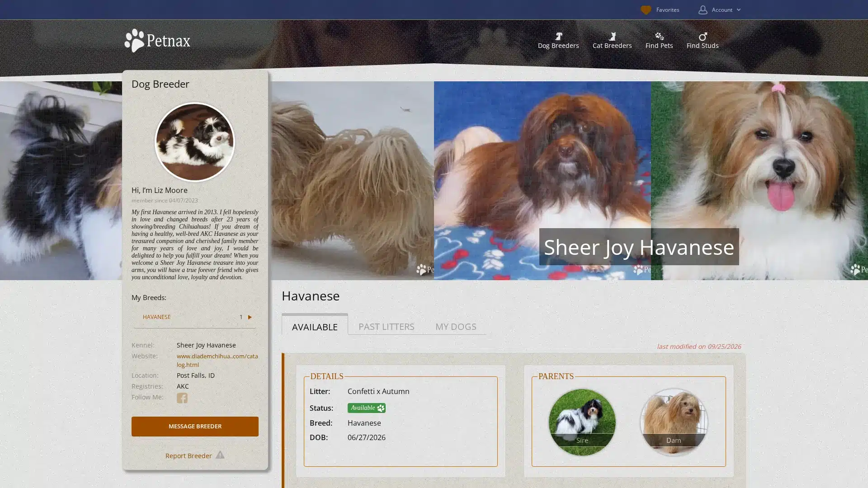Click the Dog Breeders menu label
Screen dimensions: 868x488
pos(558,46)
